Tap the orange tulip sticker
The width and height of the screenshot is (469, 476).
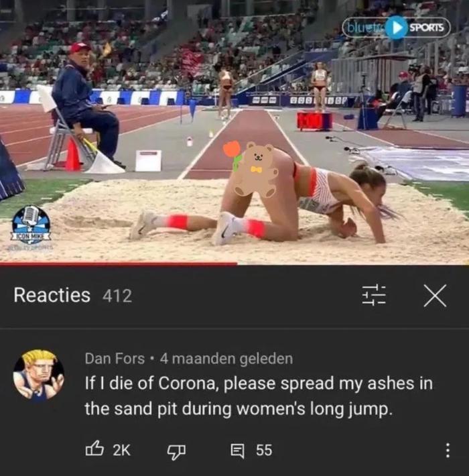coord(233,155)
